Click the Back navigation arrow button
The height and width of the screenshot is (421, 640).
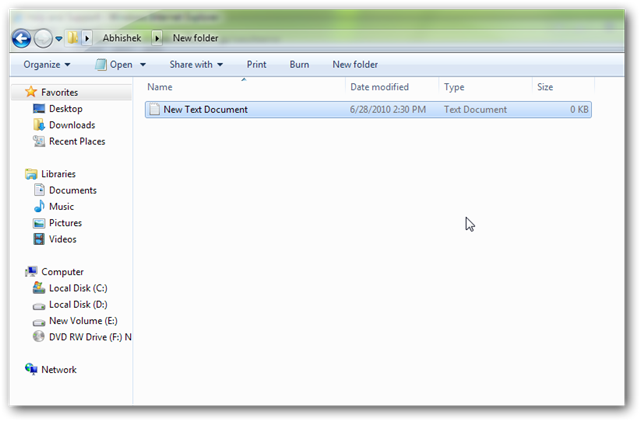tap(21, 39)
